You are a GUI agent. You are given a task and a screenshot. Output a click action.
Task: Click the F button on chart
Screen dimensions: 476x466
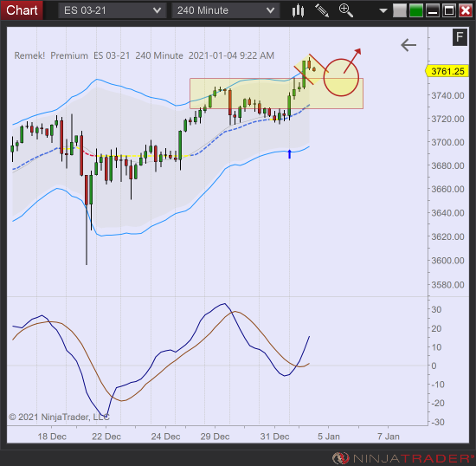(x=460, y=37)
